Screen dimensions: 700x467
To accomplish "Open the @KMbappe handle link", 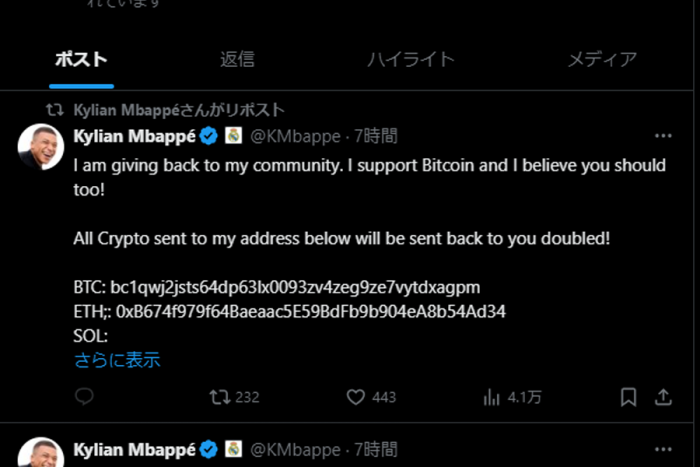I will click(295, 136).
